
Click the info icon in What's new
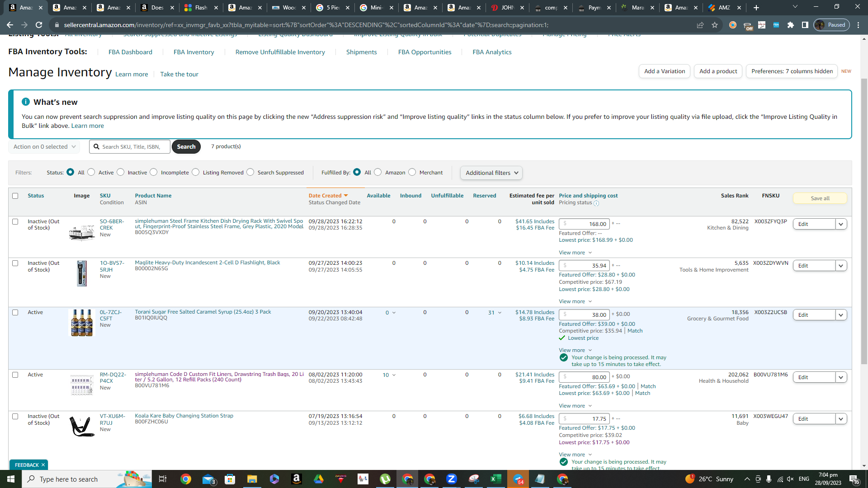point(26,102)
